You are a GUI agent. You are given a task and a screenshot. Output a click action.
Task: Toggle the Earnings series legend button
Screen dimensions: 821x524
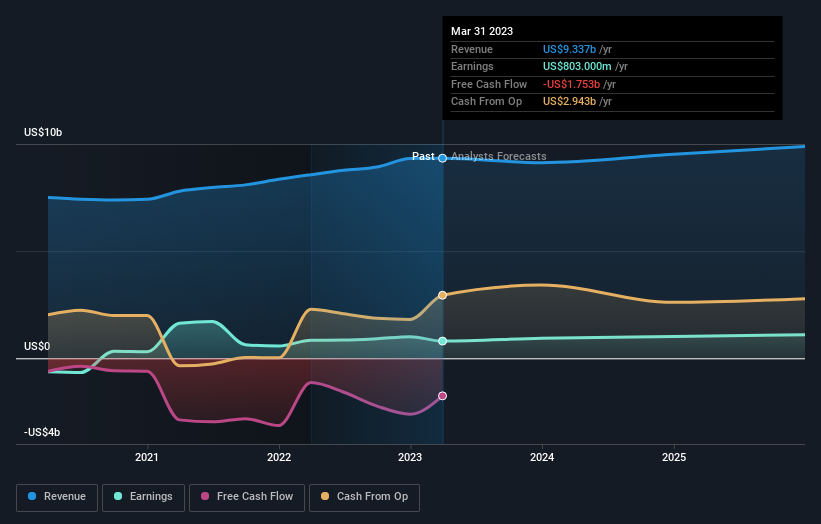(x=143, y=497)
